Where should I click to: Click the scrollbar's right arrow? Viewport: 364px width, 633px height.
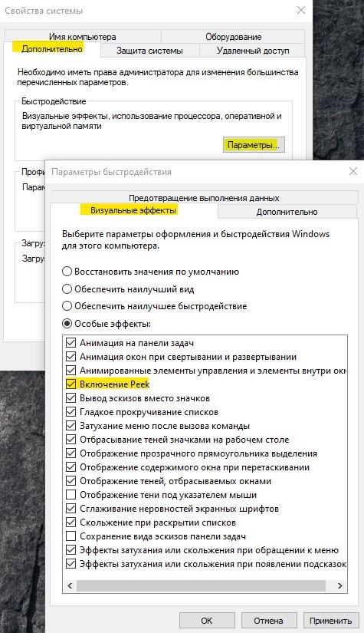(339, 585)
